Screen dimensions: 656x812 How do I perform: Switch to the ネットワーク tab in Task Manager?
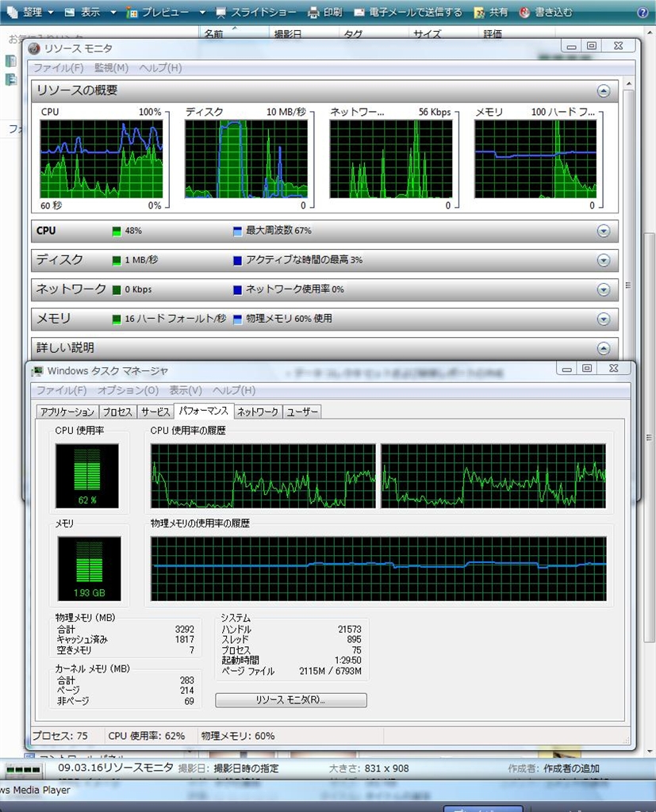(258, 412)
